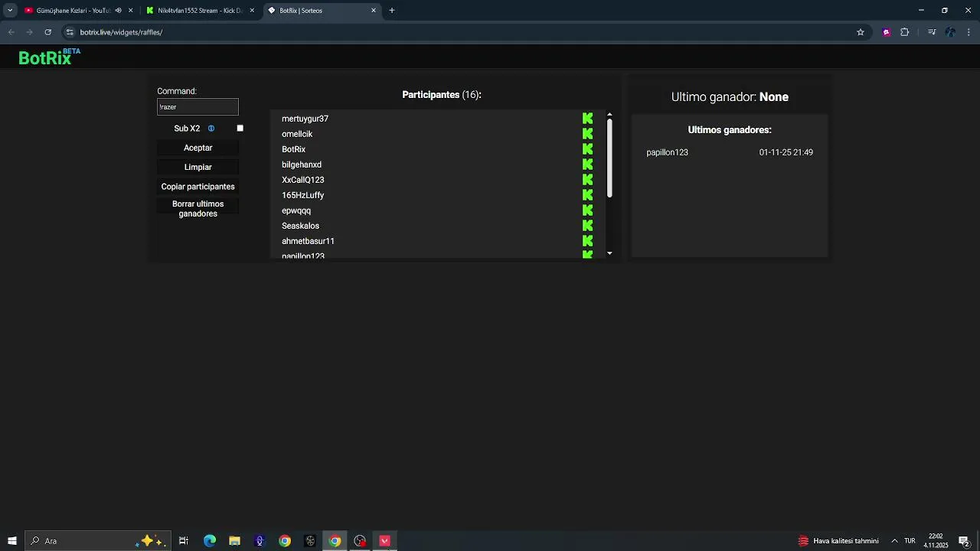
Task: Click Kick icon next to mertuygur37
Action: pos(587,119)
